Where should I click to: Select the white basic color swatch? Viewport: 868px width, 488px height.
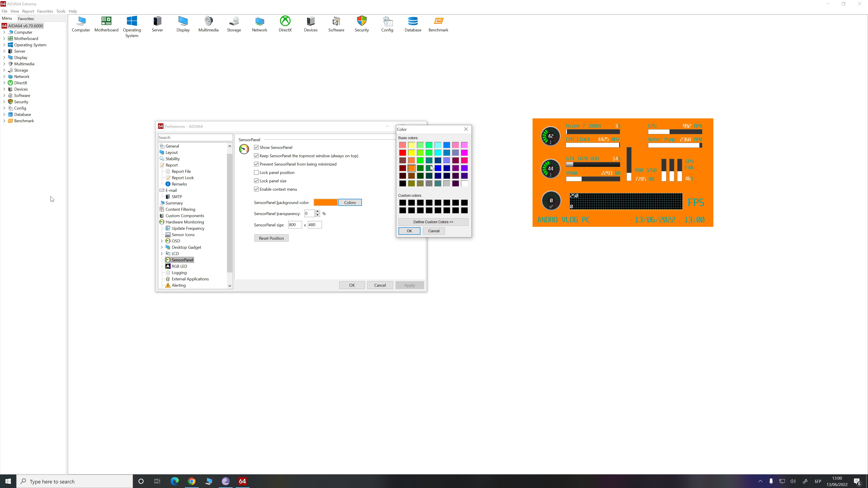[x=464, y=183]
